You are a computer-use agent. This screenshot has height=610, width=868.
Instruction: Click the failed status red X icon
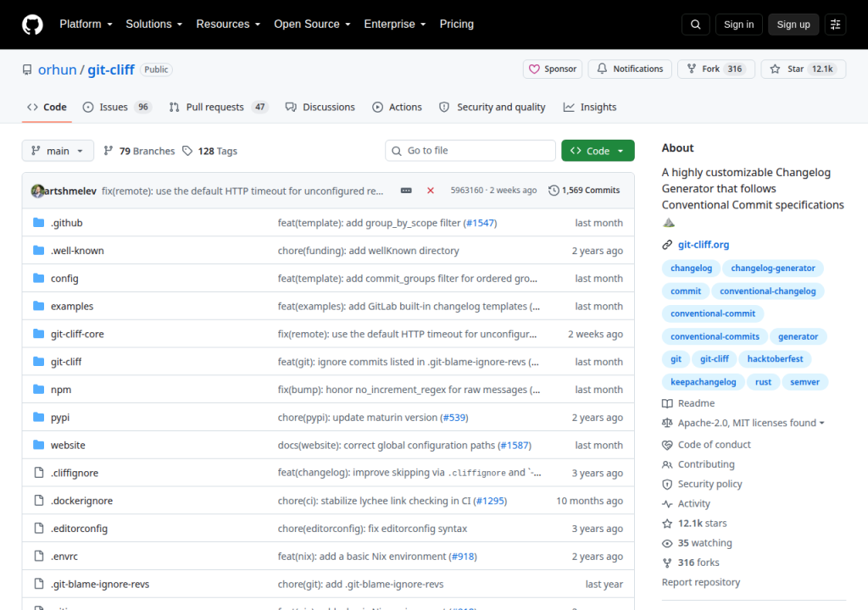pos(430,191)
